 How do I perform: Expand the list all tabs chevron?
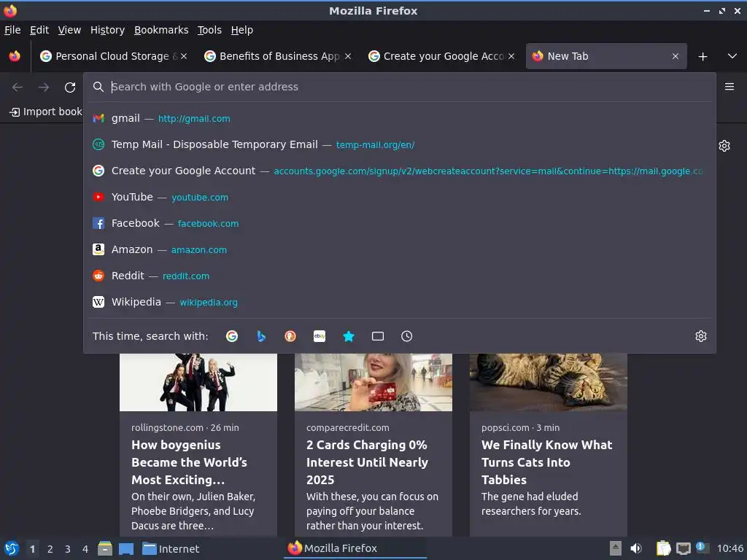(732, 56)
